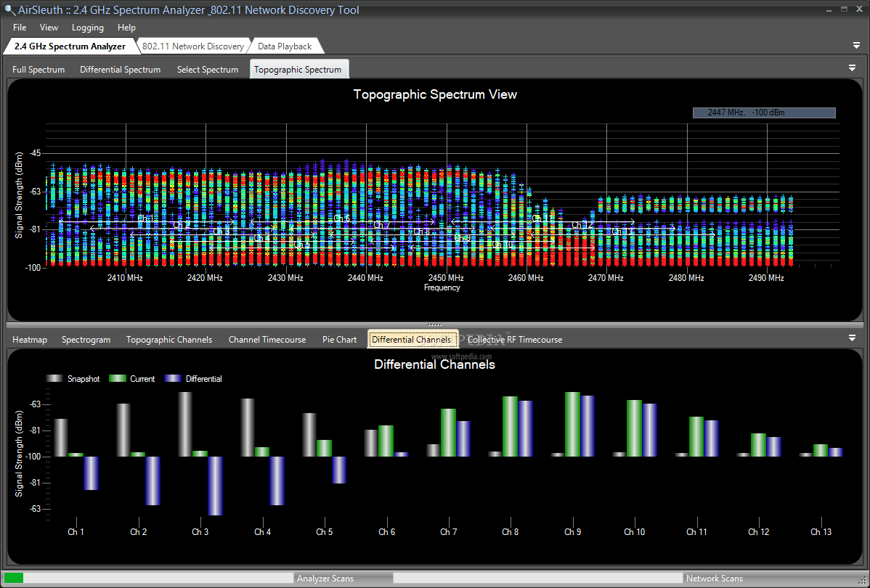Select the 2.4 GHz Spectrum Analyzer tab
This screenshot has width=870, height=588.
point(70,46)
